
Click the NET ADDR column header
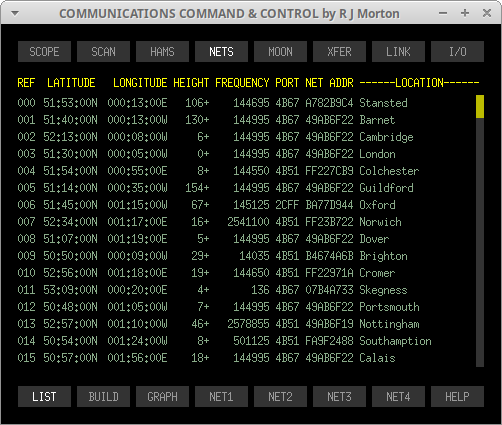[329, 83]
